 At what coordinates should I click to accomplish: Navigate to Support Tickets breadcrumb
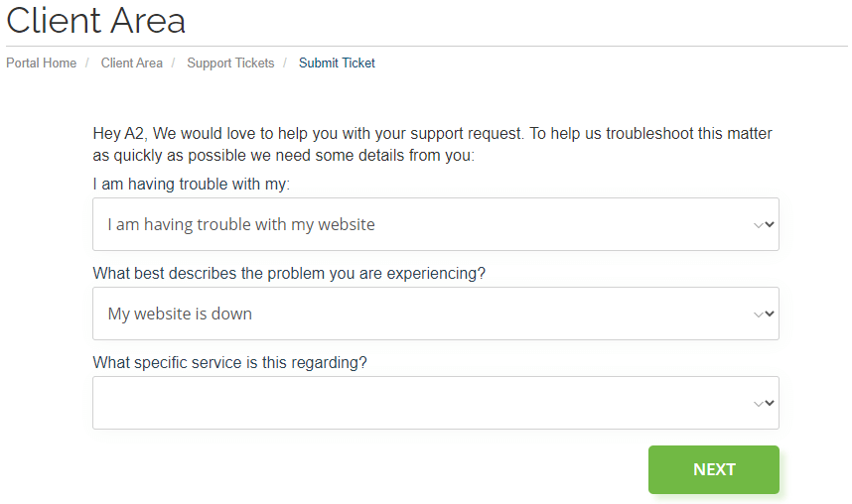click(x=230, y=63)
